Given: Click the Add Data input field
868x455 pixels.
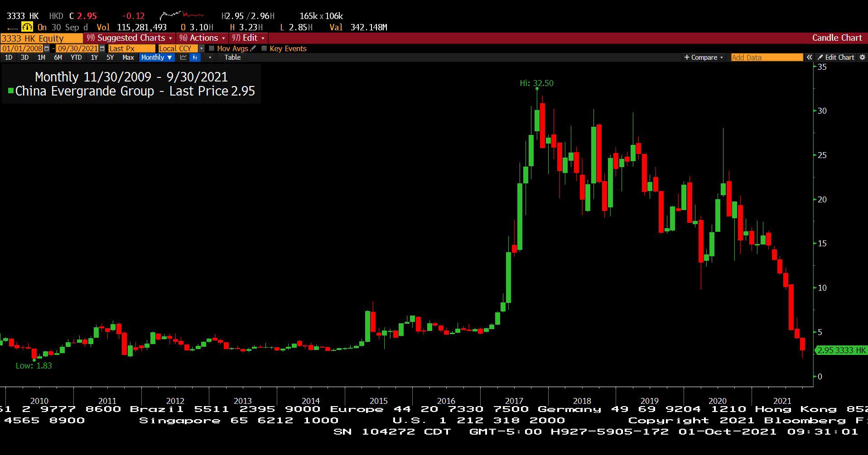Looking at the screenshot, I should [x=767, y=57].
